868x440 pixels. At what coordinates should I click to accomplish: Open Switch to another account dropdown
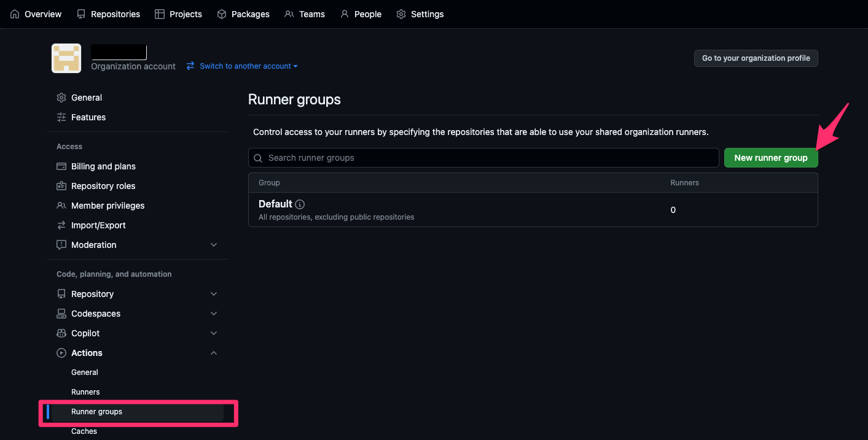(242, 66)
